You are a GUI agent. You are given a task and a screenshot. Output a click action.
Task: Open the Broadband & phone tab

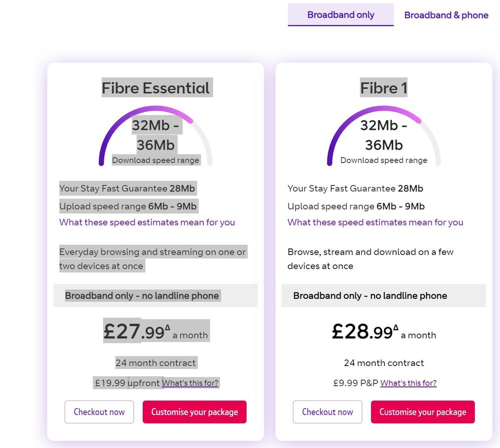(446, 15)
